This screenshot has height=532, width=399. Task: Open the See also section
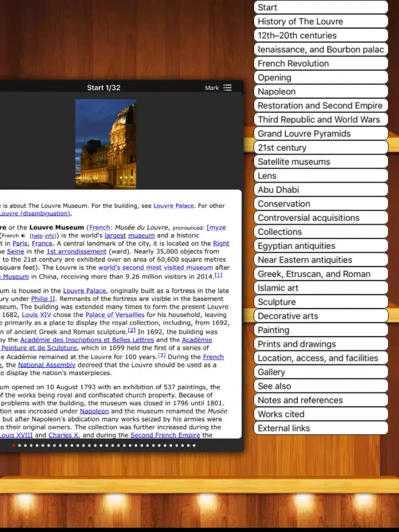tap(321, 386)
